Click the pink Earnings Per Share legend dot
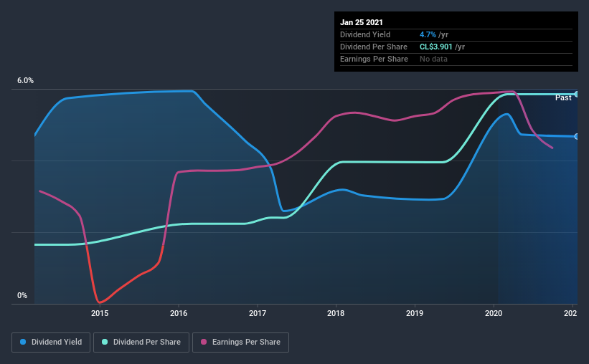 (204, 342)
